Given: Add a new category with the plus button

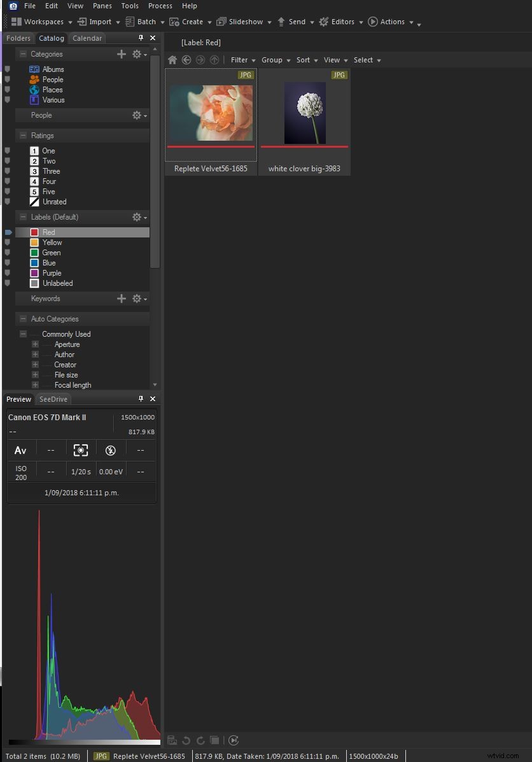Looking at the screenshot, I should tap(122, 54).
